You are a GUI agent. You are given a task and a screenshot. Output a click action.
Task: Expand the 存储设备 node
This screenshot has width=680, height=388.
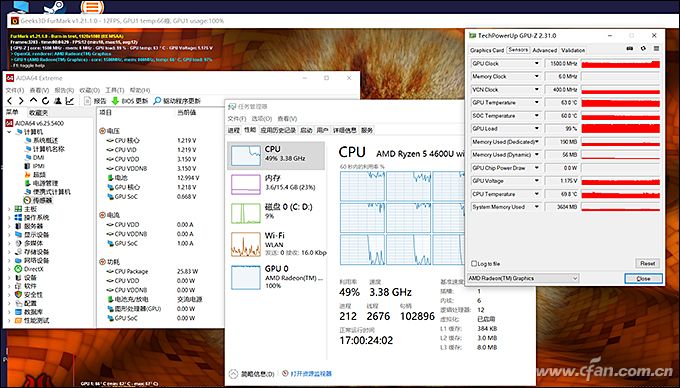[x=10, y=252]
